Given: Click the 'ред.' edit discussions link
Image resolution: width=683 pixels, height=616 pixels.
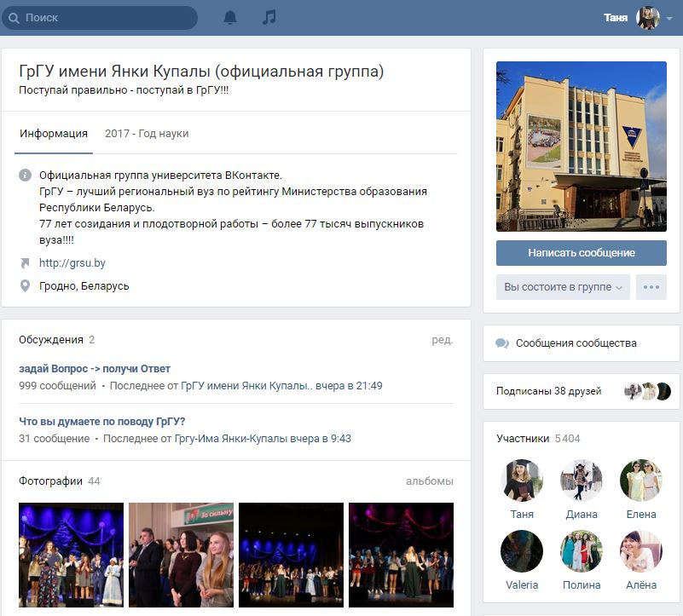Looking at the screenshot, I should [443, 340].
